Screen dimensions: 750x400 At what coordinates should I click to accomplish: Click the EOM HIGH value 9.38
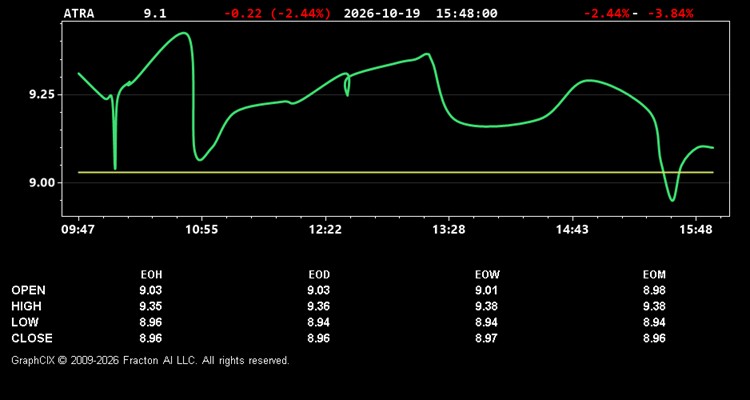click(654, 306)
